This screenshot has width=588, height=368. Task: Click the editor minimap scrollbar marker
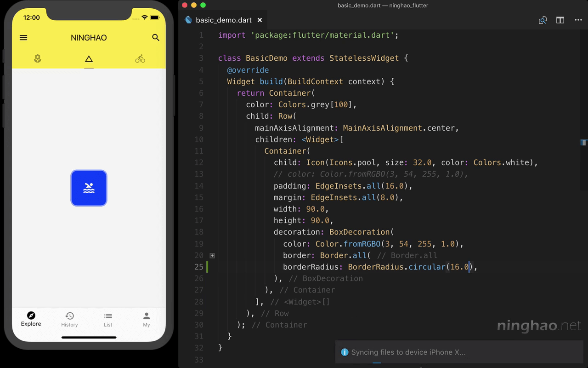tap(584, 143)
